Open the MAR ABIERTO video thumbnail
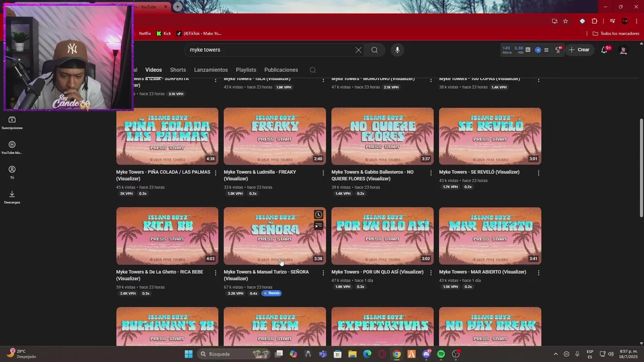Viewport: 644px width, 362px height. (490, 236)
